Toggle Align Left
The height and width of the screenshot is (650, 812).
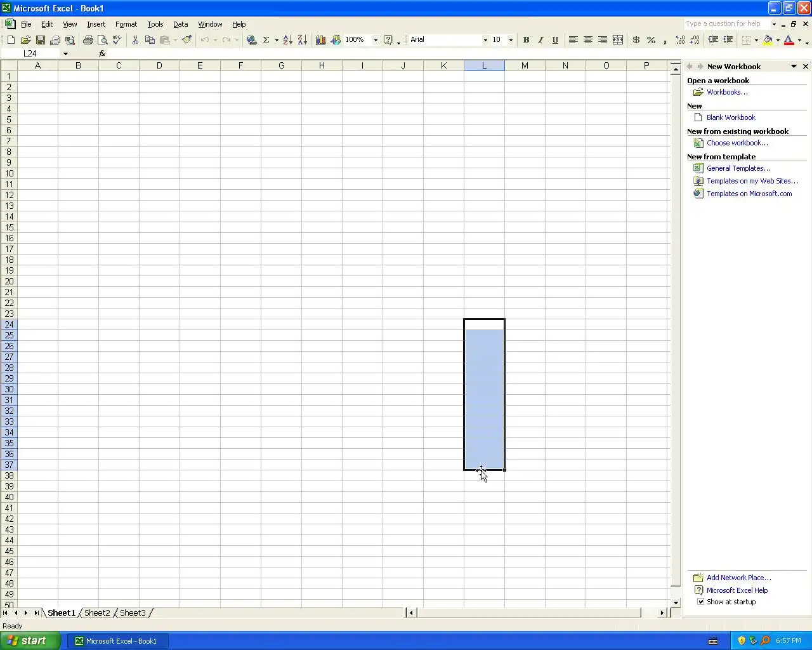coord(573,40)
